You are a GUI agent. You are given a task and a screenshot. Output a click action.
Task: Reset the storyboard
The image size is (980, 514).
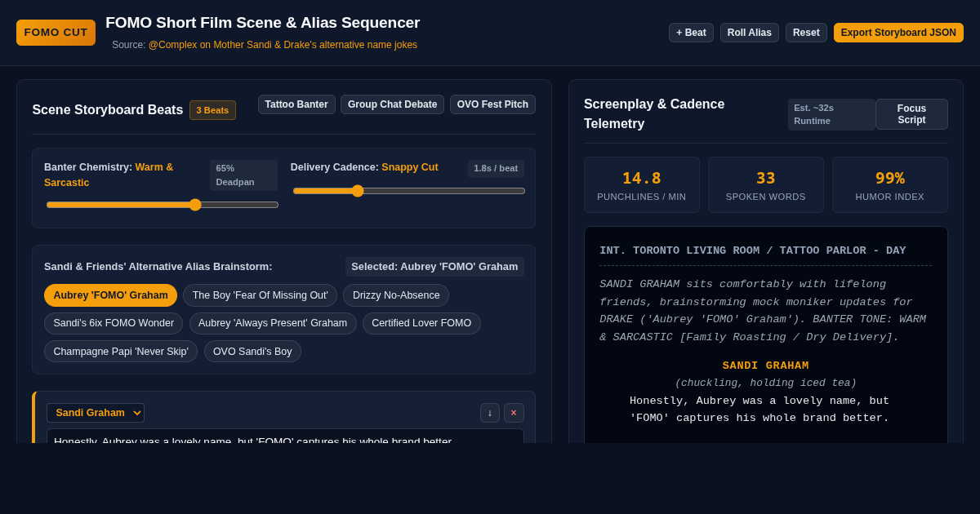click(806, 33)
